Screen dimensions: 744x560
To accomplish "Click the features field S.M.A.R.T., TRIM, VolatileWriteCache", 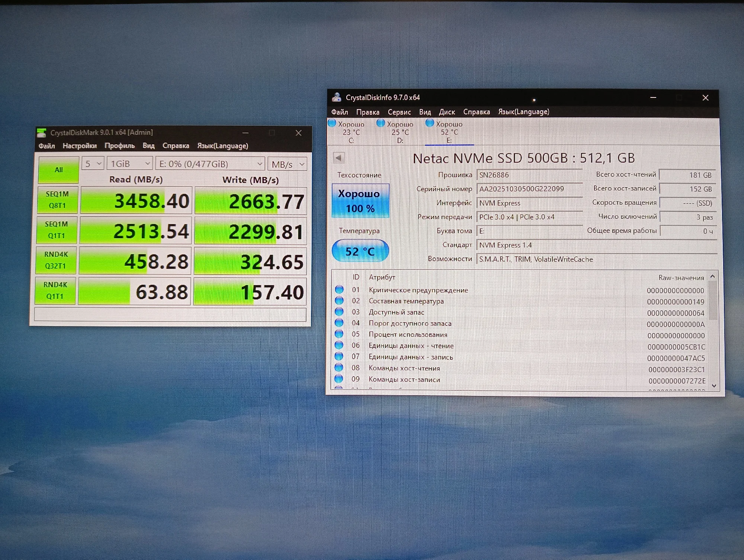I will [597, 259].
